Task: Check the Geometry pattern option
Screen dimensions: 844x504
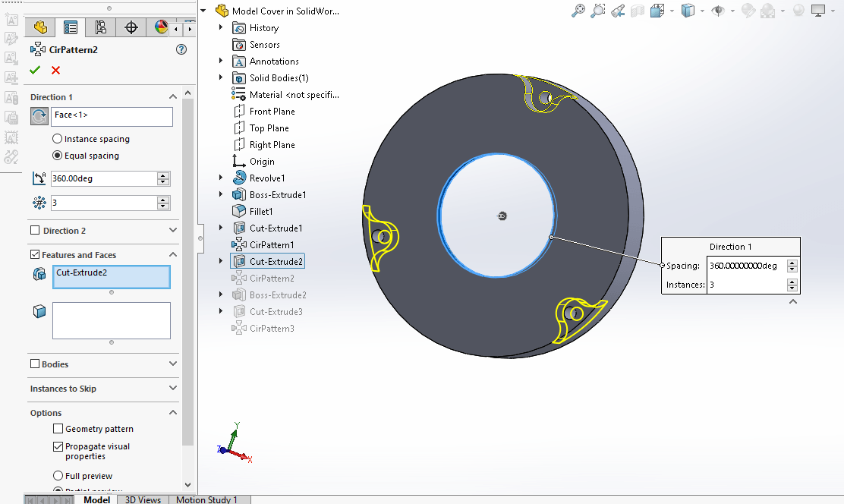Action: click(x=58, y=429)
